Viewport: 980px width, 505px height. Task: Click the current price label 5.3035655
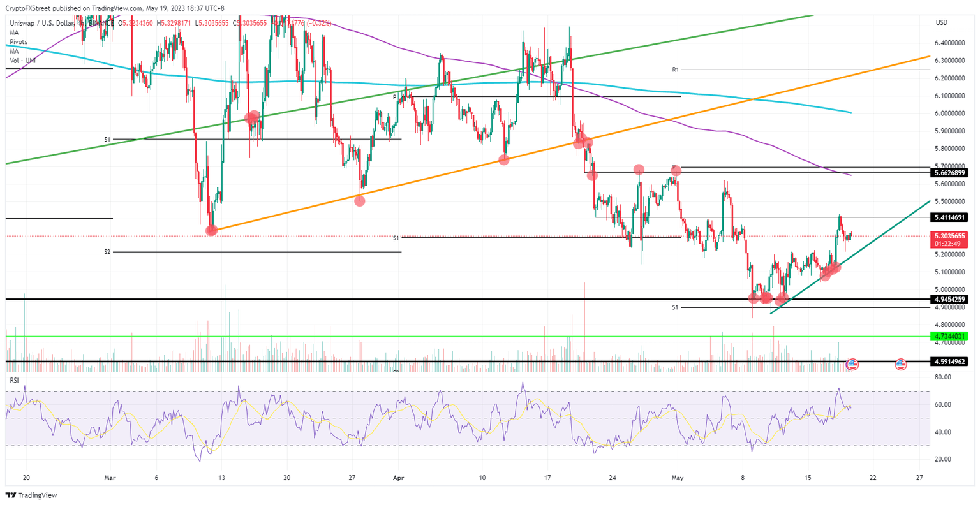tap(950, 235)
